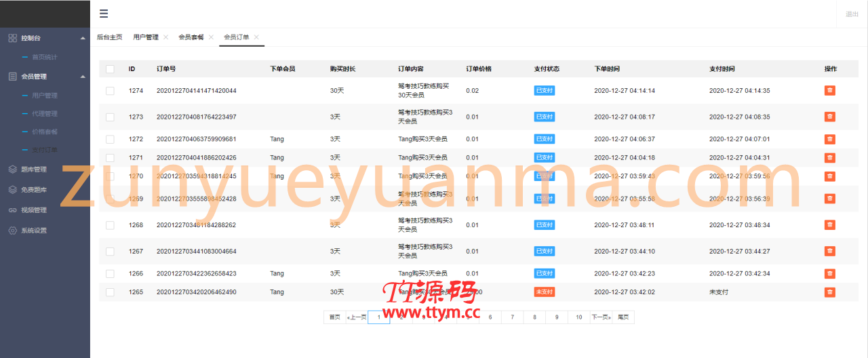Click the 未支付 badge of order 1265
Image resolution: width=868 pixels, height=358 pixels.
pyautogui.click(x=545, y=292)
